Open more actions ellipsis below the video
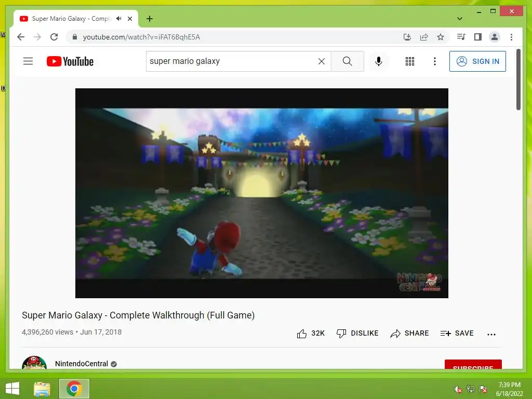 coord(491,334)
